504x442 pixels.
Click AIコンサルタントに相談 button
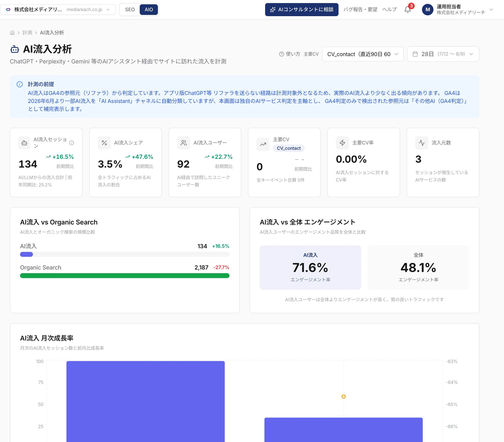point(301,10)
